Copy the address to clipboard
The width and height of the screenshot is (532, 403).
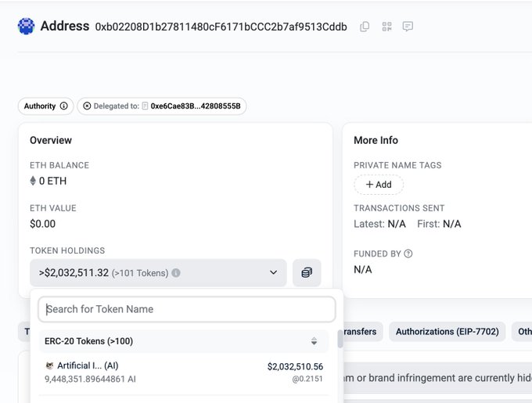point(365,27)
